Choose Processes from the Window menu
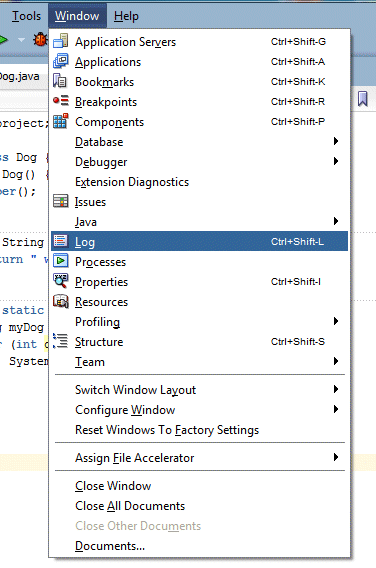The image size is (376, 568). pyautogui.click(x=199, y=262)
